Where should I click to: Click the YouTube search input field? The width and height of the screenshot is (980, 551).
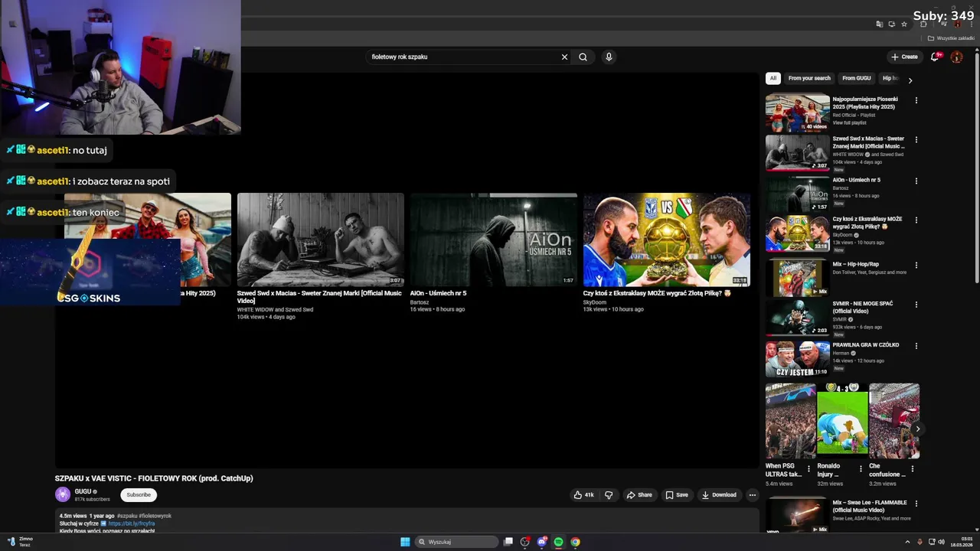[x=463, y=57]
